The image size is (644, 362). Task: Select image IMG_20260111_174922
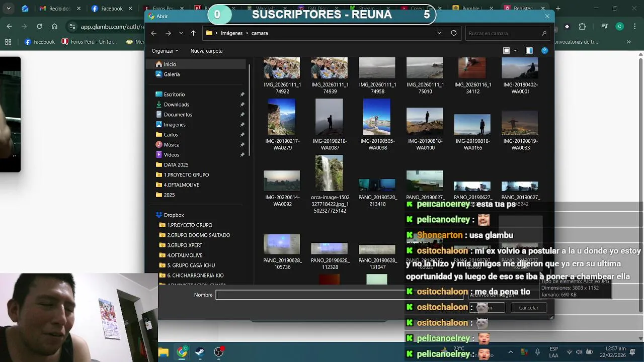pyautogui.click(x=282, y=76)
